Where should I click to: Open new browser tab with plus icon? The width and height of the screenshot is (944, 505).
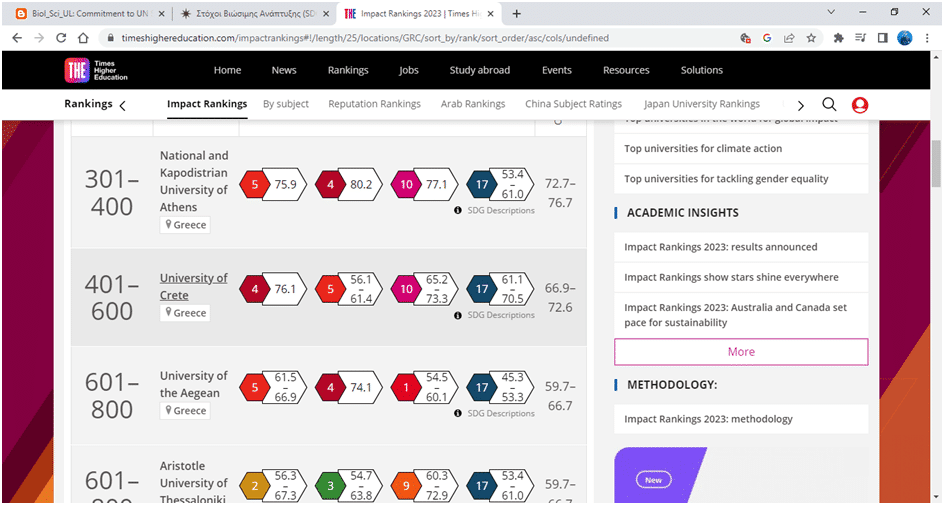pyautogui.click(x=517, y=13)
